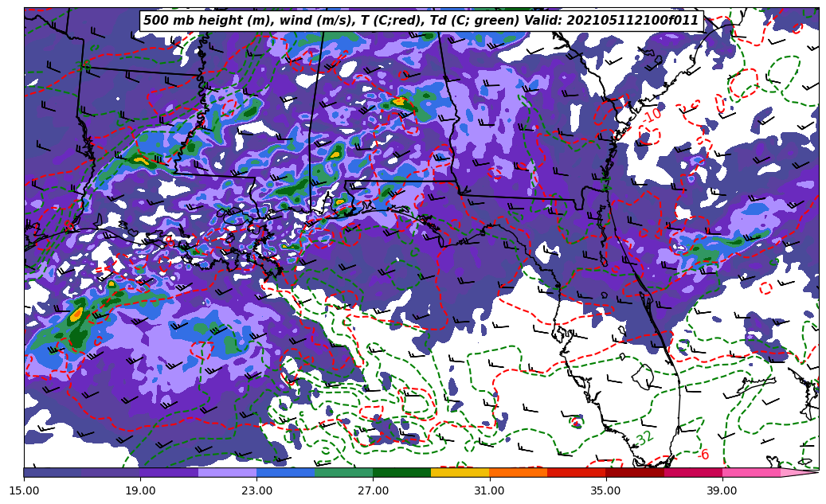Viewport: 826px width, 504px height.
Task: Click the green 32 dewpoint contour label
Action: click(644, 437)
